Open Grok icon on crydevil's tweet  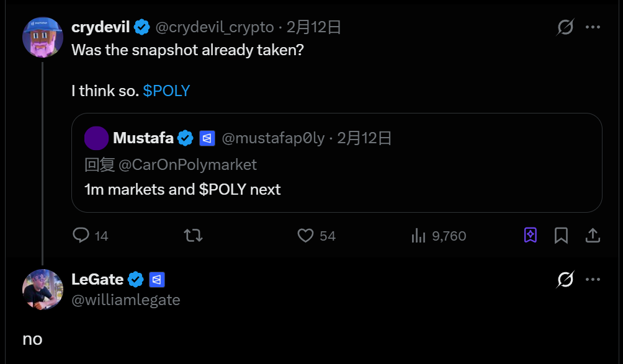[x=565, y=27]
